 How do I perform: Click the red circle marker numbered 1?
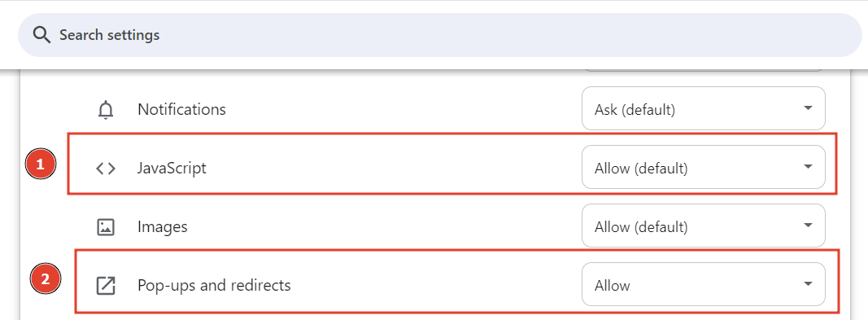point(41,164)
